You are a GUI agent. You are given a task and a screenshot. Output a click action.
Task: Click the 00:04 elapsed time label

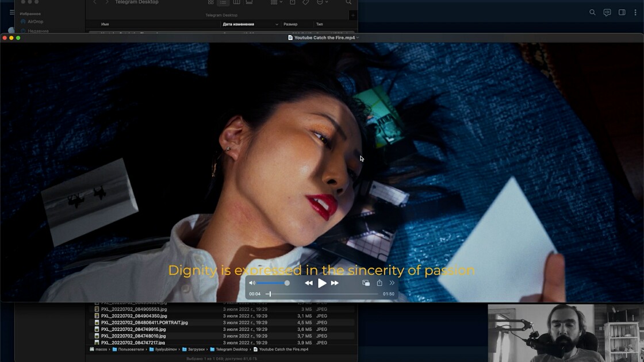point(255,294)
